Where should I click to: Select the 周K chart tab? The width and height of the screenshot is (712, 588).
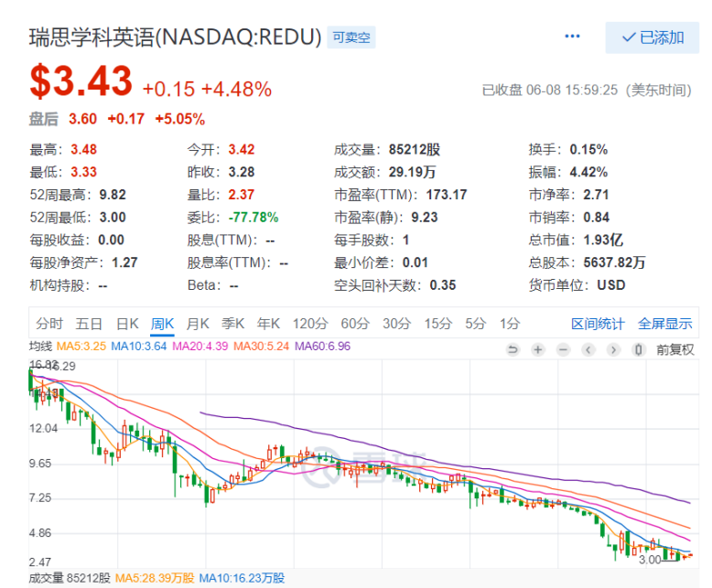tap(162, 324)
